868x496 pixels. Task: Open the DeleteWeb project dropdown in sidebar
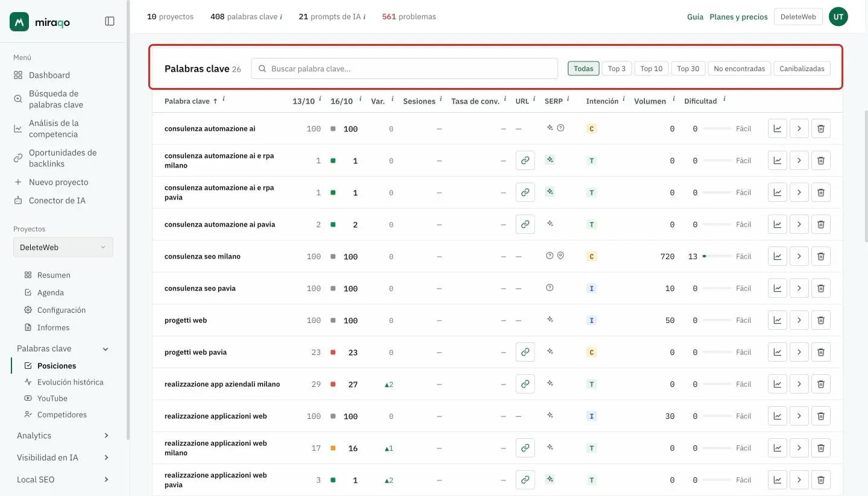pos(63,247)
